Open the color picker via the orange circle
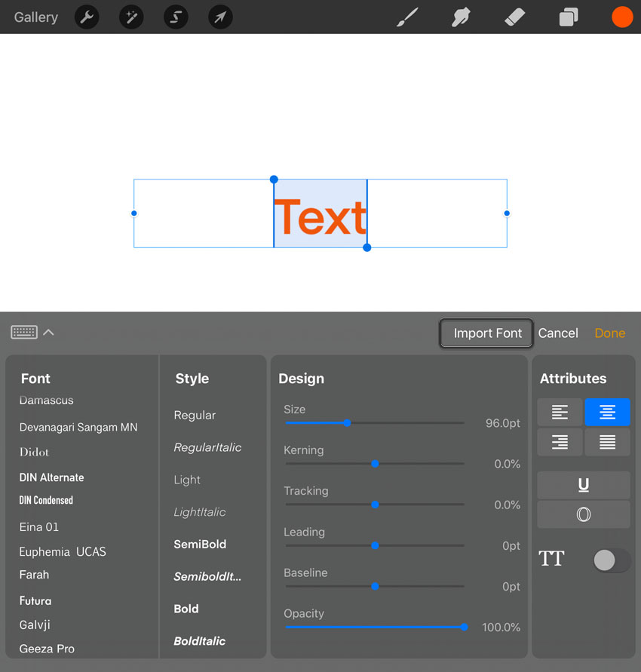Image resolution: width=641 pixels, height=672 pixels. pos(622,17)
